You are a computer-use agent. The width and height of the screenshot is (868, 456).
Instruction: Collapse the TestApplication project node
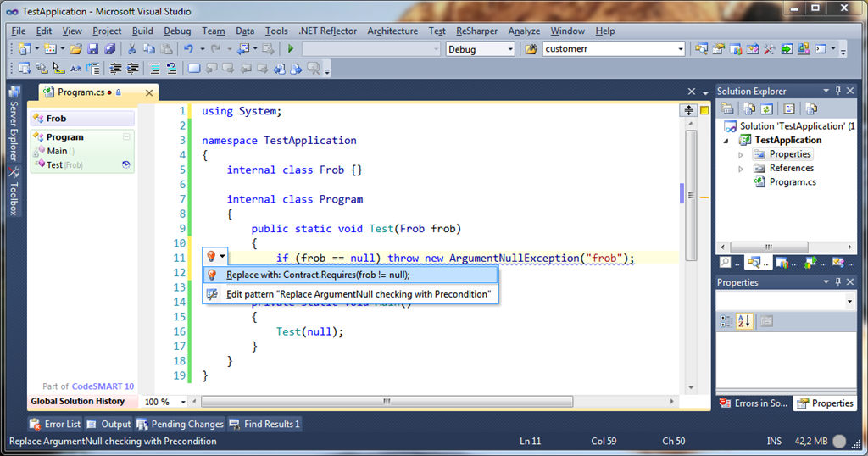(726, 141)
